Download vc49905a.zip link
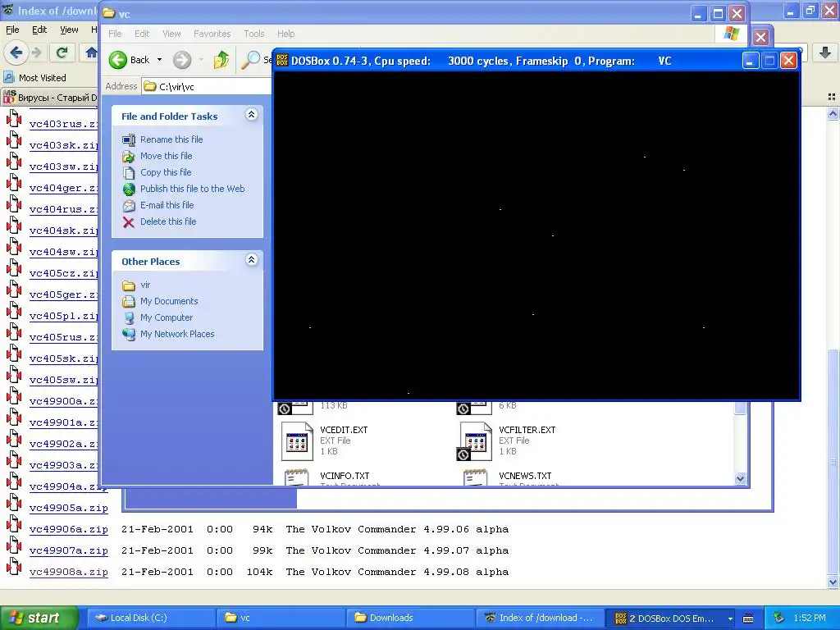 click(x=69, y=508)
